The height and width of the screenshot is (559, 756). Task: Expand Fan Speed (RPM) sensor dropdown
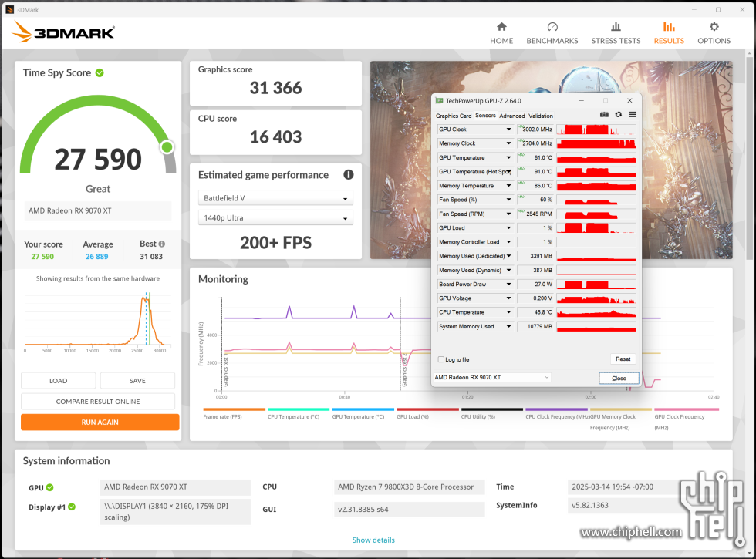click(508, 214)
